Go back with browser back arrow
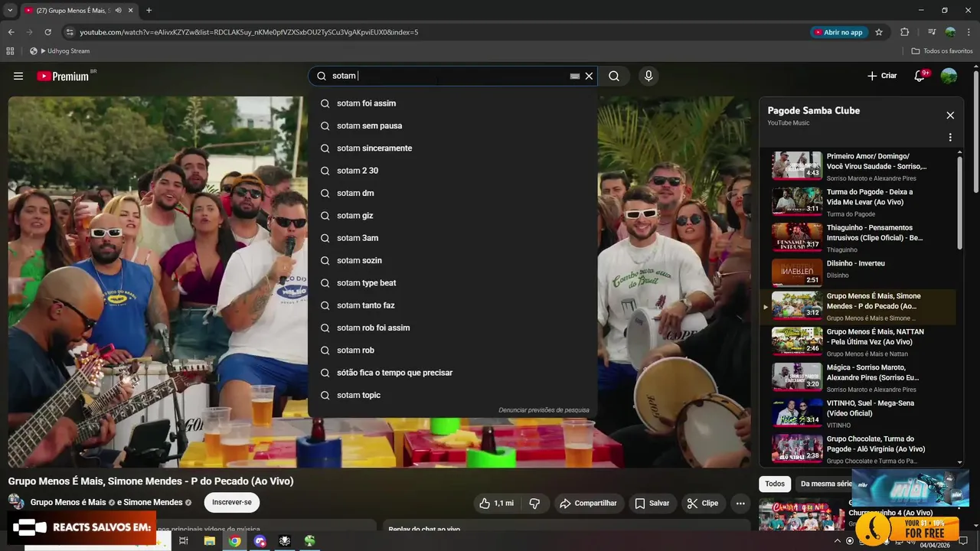Image resolution: width=980 pixels, height=551 pixels. click(x=11, y=32)
